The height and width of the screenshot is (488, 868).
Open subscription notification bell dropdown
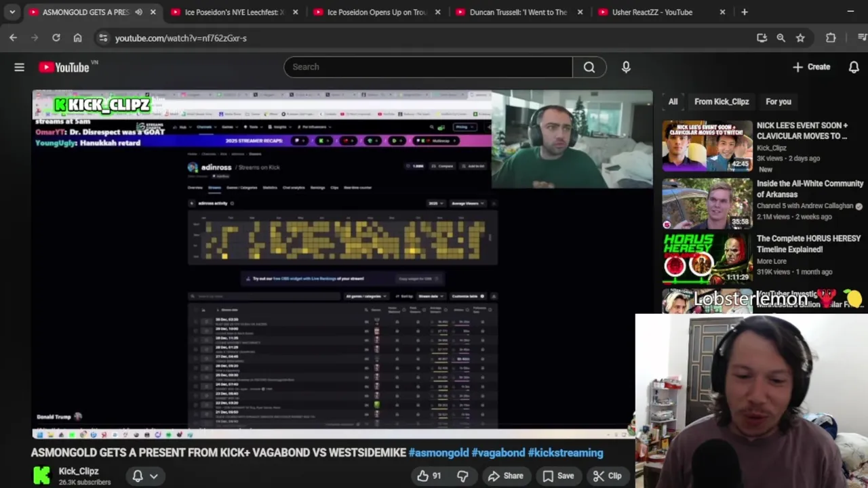click(x=145, y=476)
